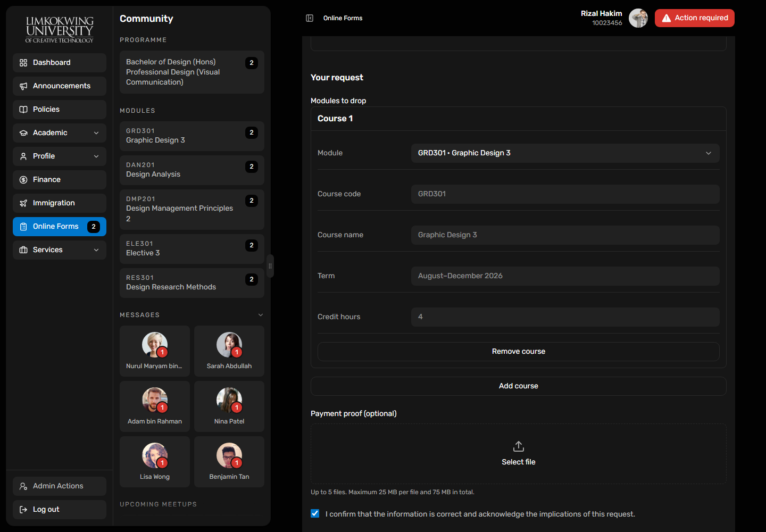This screenshot has width=766, height=532.
Task: Collapse the Messages section chevron
Action: tap(261, 315)
